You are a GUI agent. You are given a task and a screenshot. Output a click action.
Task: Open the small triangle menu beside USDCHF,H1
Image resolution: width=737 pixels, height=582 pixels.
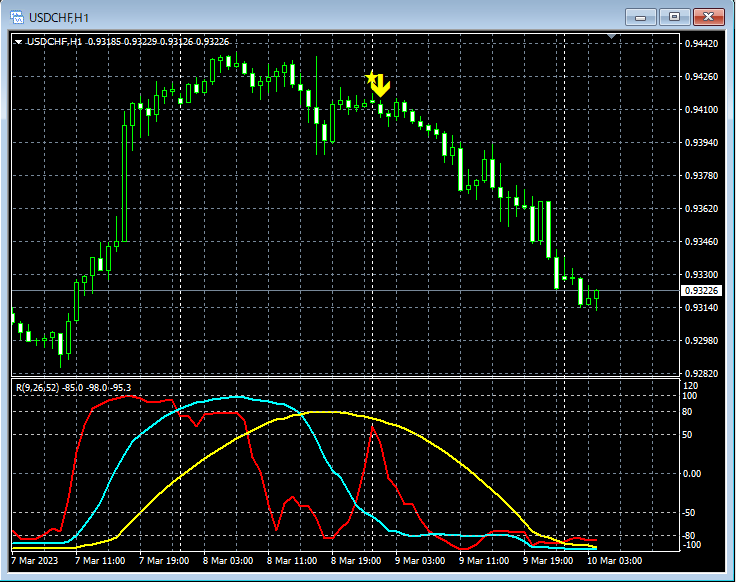coord(19,41)
